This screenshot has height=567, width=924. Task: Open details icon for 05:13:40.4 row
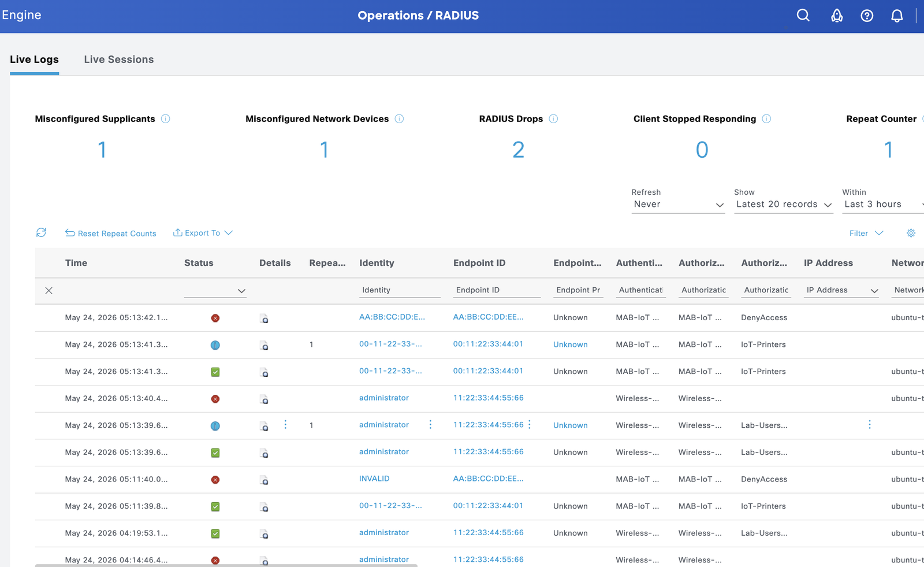264,399
